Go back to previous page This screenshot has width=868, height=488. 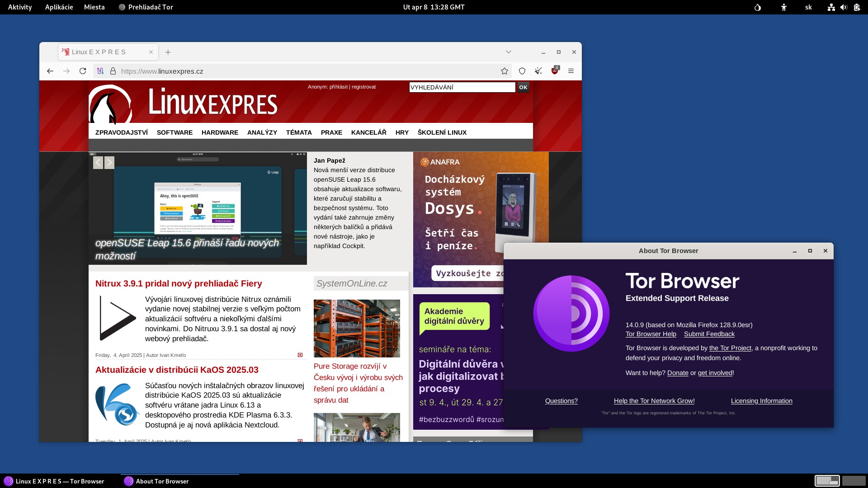(x=50, y=71)
